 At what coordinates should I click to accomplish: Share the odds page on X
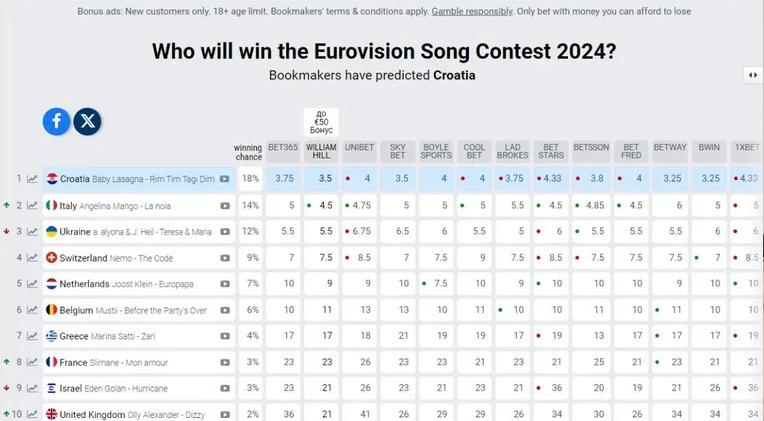click(x=88, y=121)
